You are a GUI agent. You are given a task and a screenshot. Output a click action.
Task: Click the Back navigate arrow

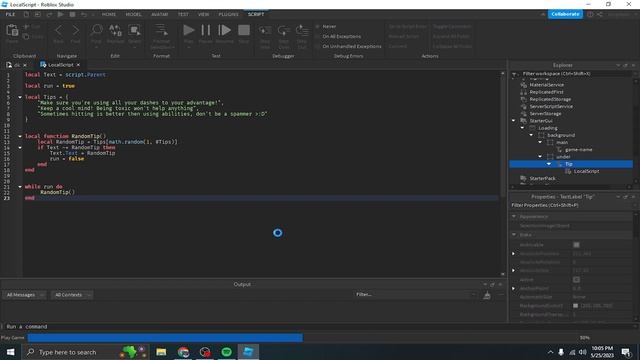pos(59,31)
